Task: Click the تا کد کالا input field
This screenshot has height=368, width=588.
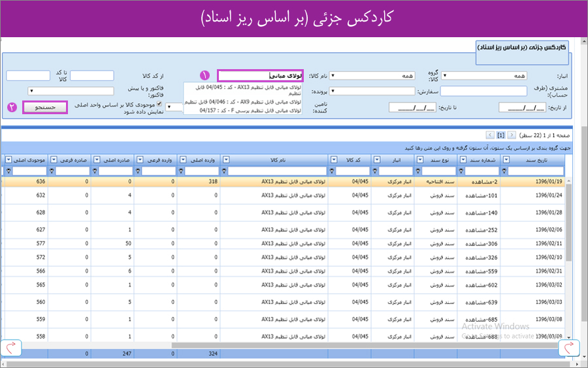Action: [28, 76]
